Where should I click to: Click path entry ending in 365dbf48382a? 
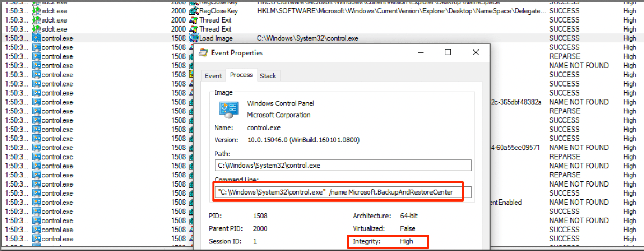pos(516,102)
